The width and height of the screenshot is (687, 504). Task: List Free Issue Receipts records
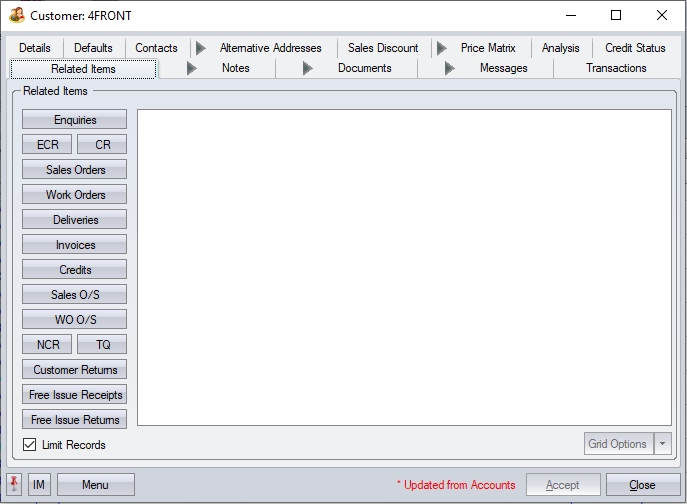[x=75, y=395]
